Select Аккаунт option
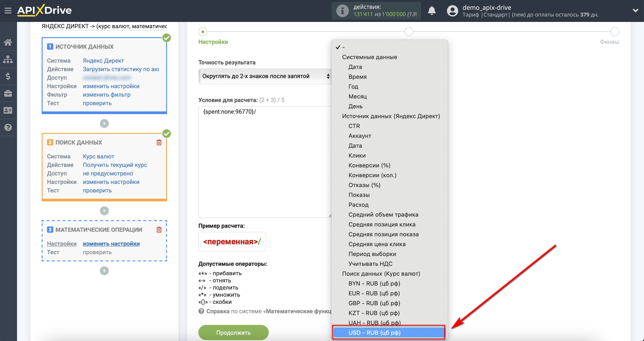 (x=389, y=136)
